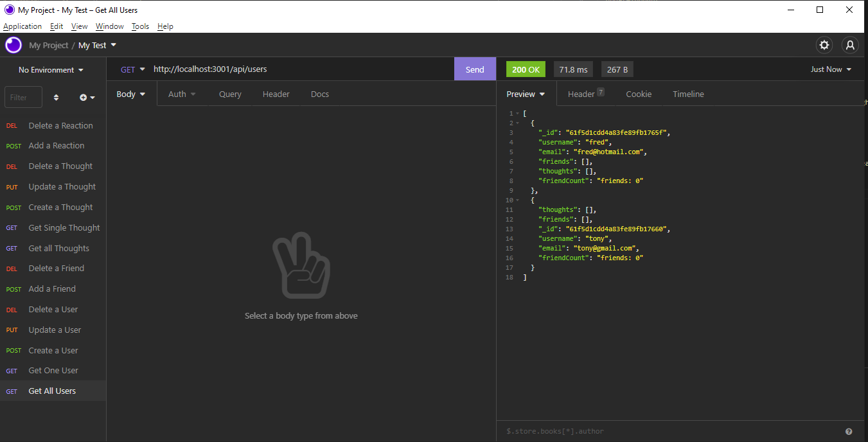Open the Window menu
868x442 pixels.
pyautogui.click(x=109, y=26)
